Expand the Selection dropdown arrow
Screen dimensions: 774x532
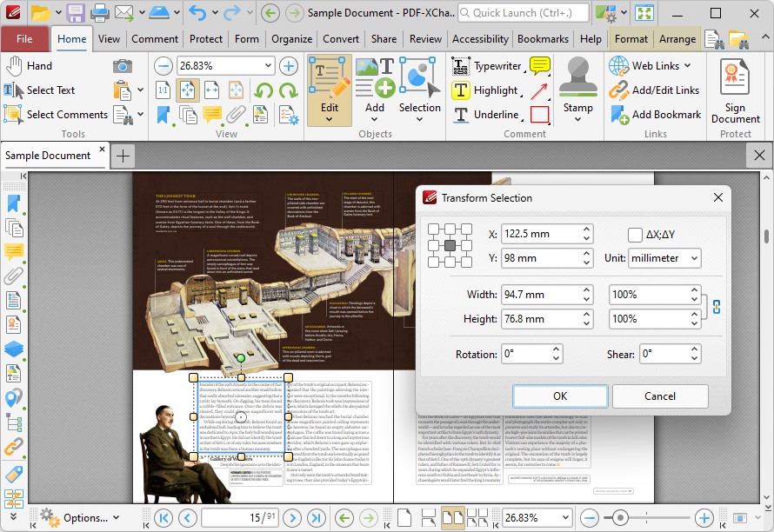[419, 119]
